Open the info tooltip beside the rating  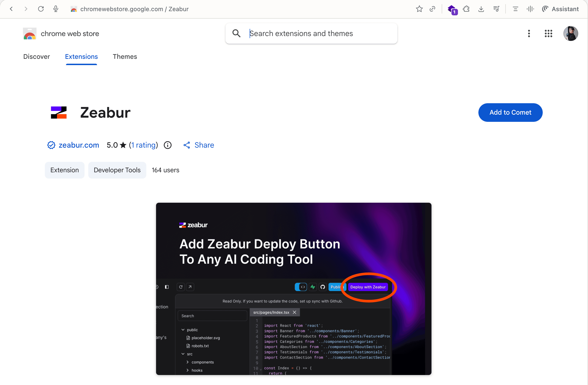click(x=167, y=145)
